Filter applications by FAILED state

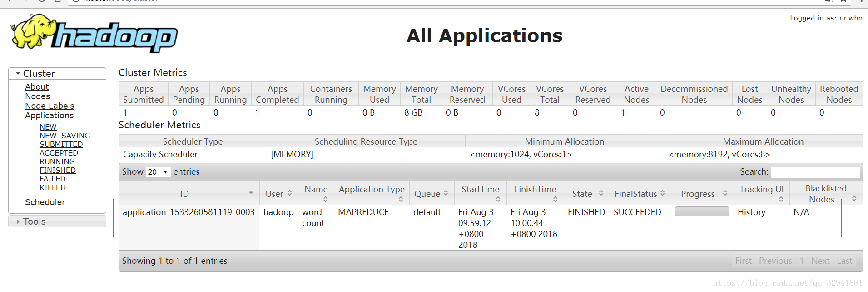tap(53, 179)
